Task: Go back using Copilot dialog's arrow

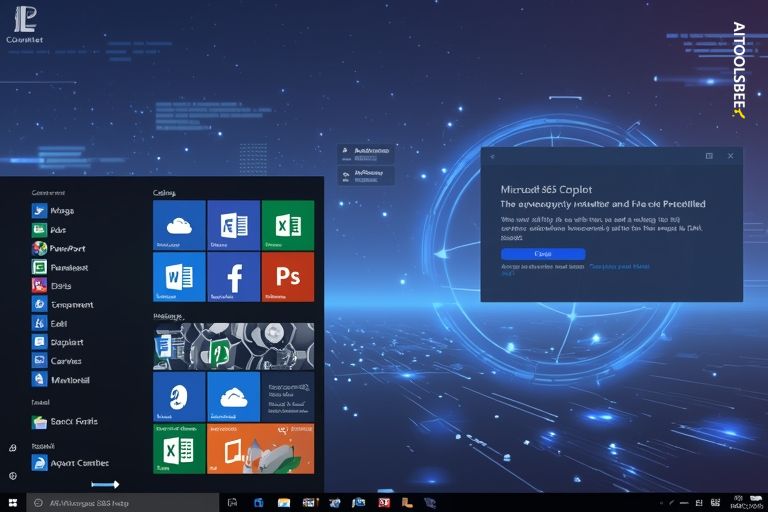Action: click(493, 157)
